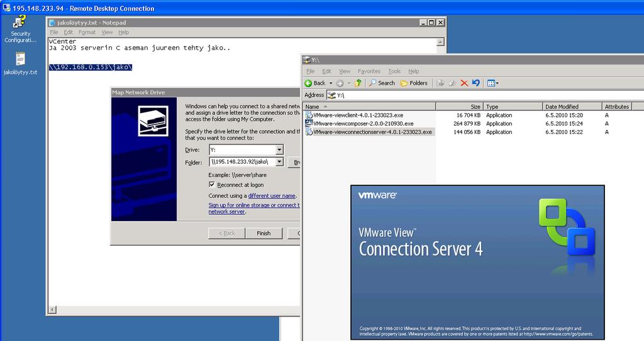Image resolution: width=644 pixels, height=341 pixels.
Task: Open Notepad File menu
Action: click(x=54, y=32)
